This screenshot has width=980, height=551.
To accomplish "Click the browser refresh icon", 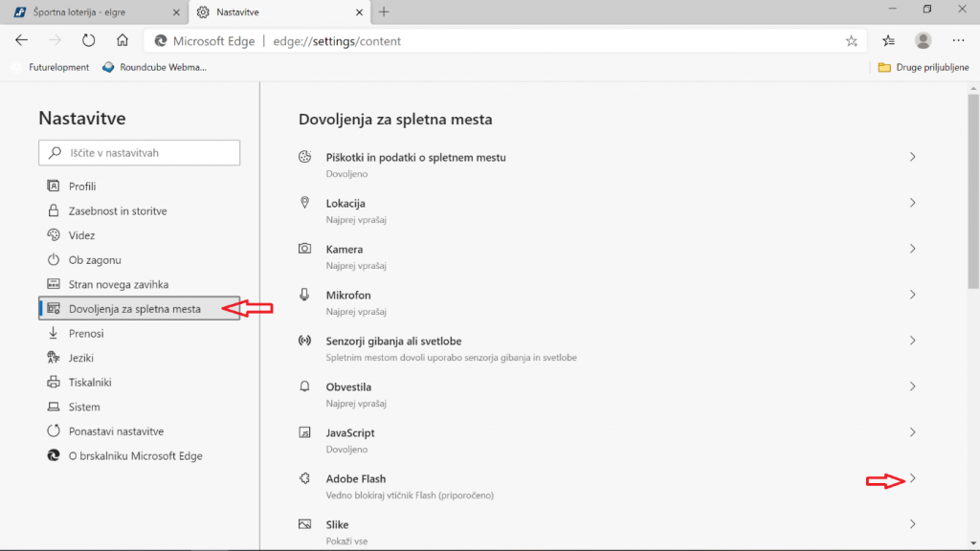I will tap(89, 40).
